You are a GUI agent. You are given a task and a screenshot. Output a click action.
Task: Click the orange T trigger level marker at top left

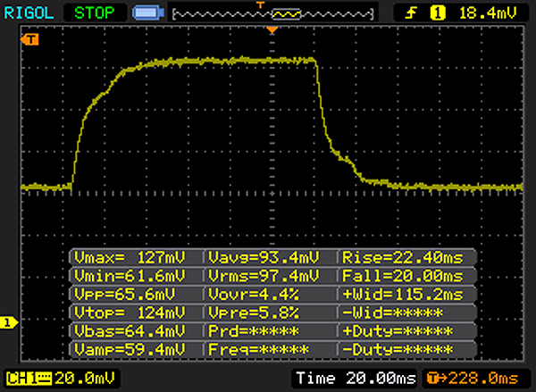pyautogui.click(x=31, y=39)
